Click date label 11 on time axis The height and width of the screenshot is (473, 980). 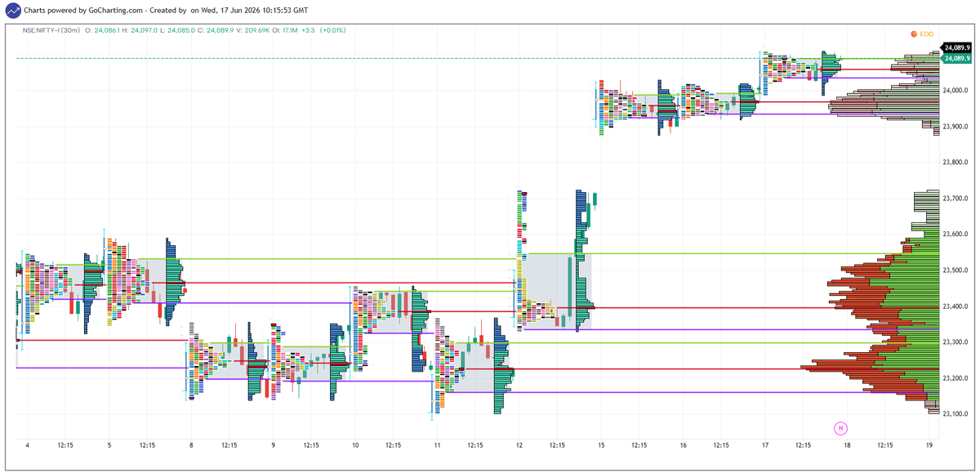pos(437,446)
